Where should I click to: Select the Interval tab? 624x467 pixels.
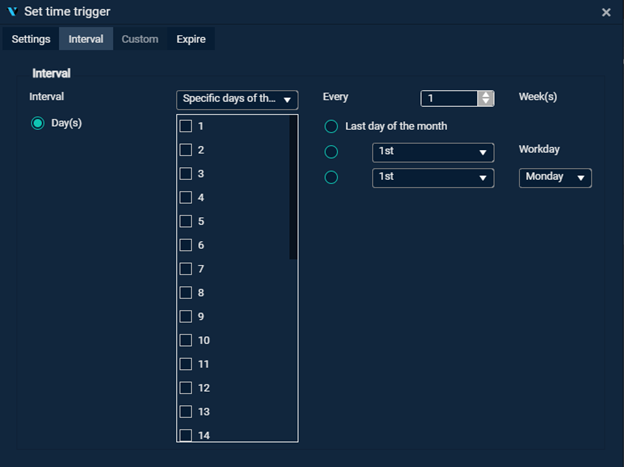coord(86,39)
